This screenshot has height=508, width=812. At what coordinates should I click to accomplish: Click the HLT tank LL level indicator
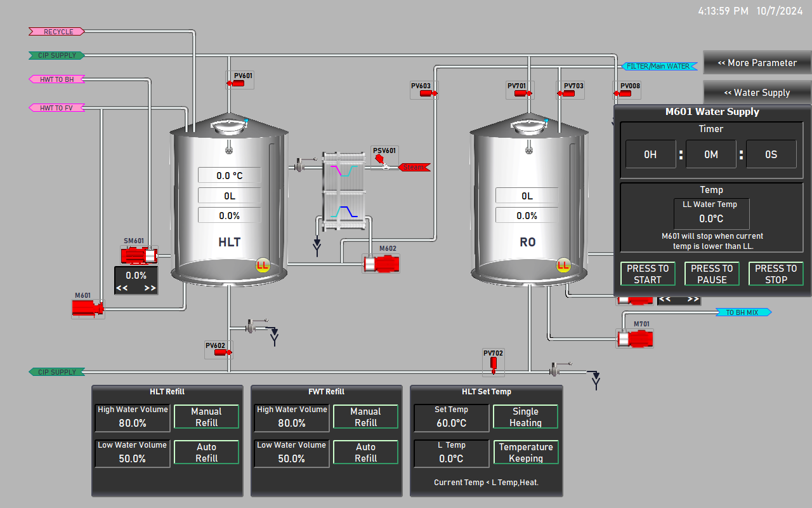pyautogui.click(x=263, y=265)
